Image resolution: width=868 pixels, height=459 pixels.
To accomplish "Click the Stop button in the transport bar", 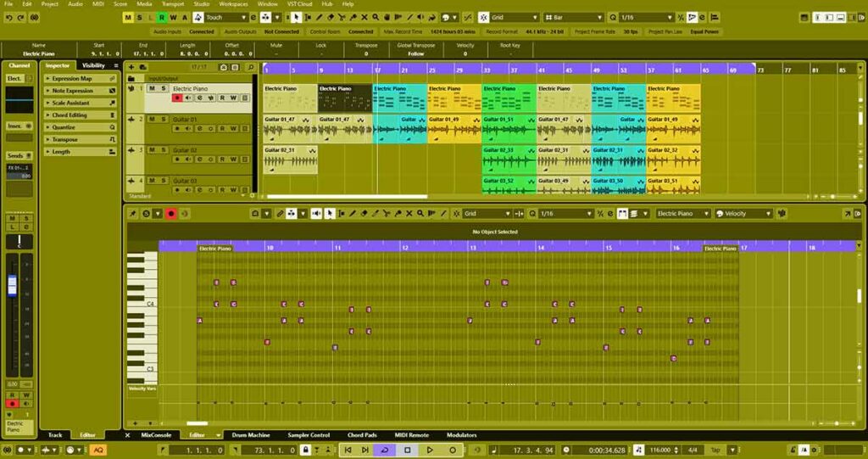I will point(407,450).
